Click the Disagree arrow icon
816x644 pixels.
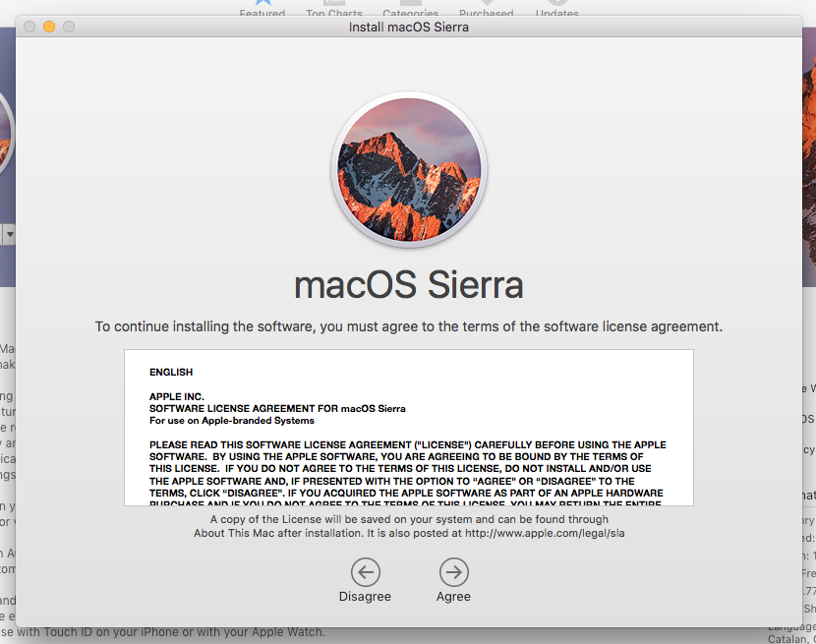366,572
